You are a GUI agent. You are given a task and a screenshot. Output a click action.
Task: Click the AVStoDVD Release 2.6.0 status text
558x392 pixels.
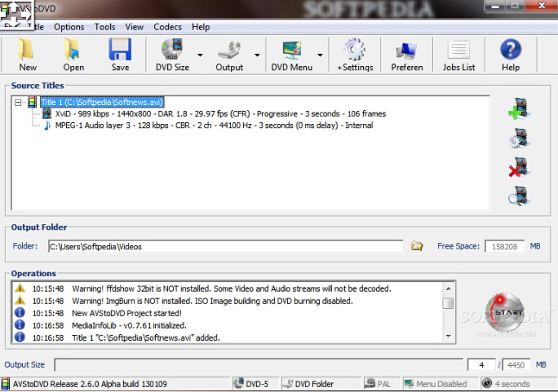[90, 384]
